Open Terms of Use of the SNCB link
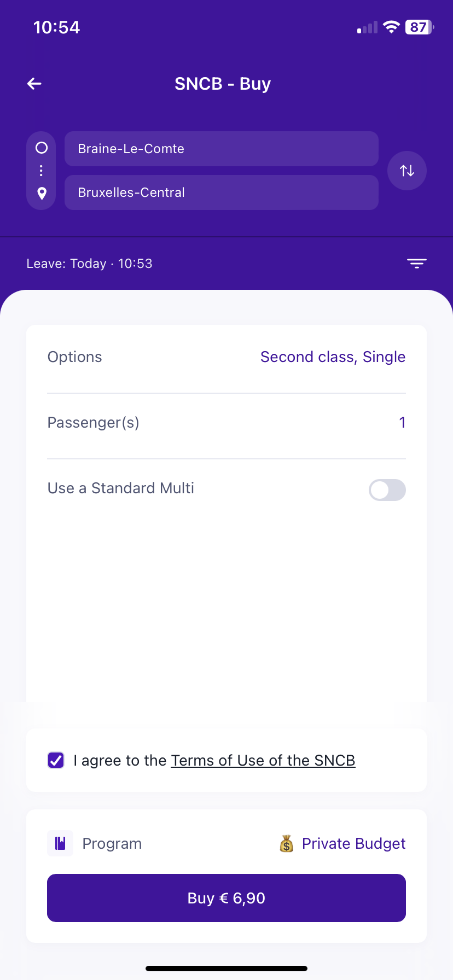 [x=263, y=761]
